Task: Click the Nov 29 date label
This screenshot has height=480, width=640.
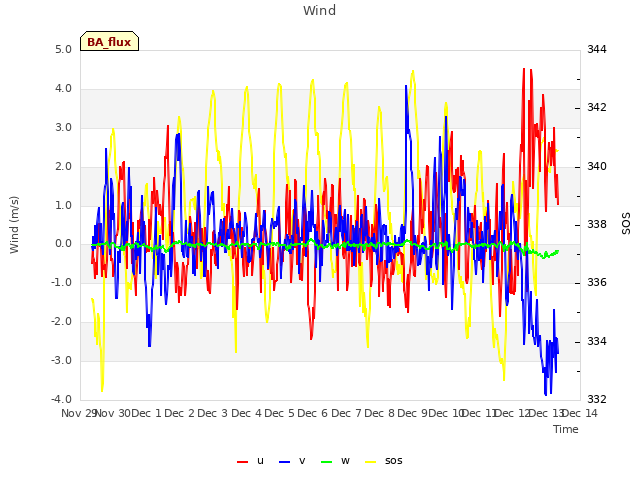Action: 78,413
